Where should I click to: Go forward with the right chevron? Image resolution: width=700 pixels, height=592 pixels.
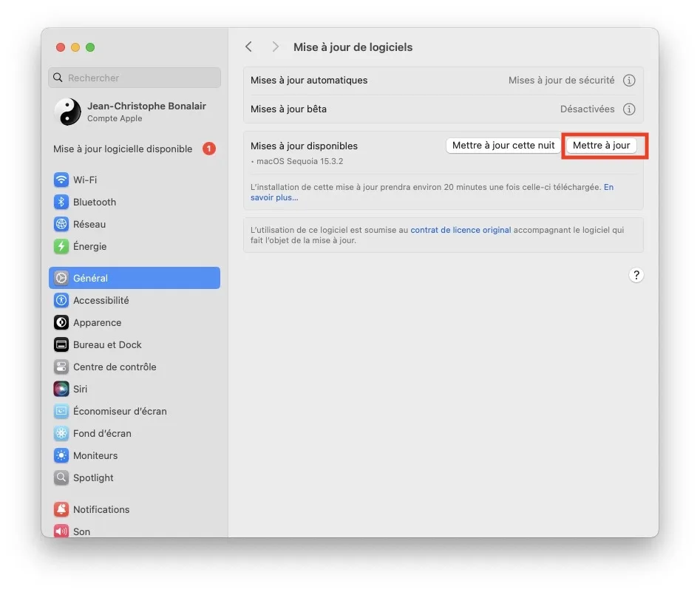(275, 47)
